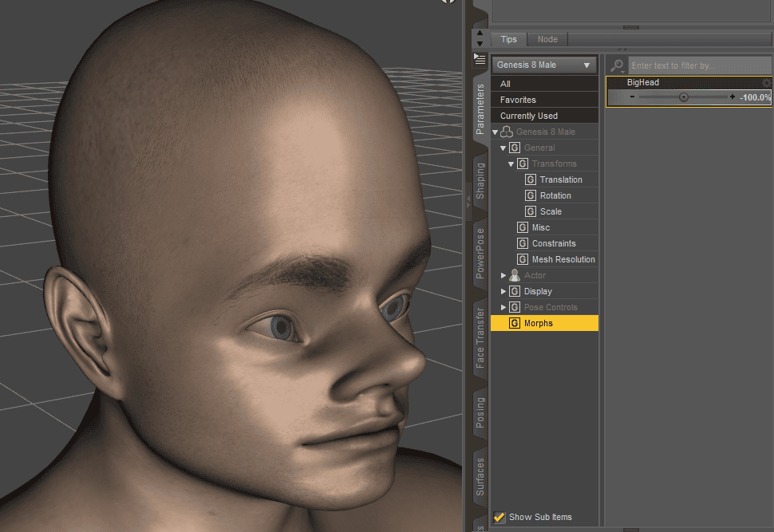774x532 pixels.
Task: Increase BigHead using the plus button
Action: (x=733, y=97)
